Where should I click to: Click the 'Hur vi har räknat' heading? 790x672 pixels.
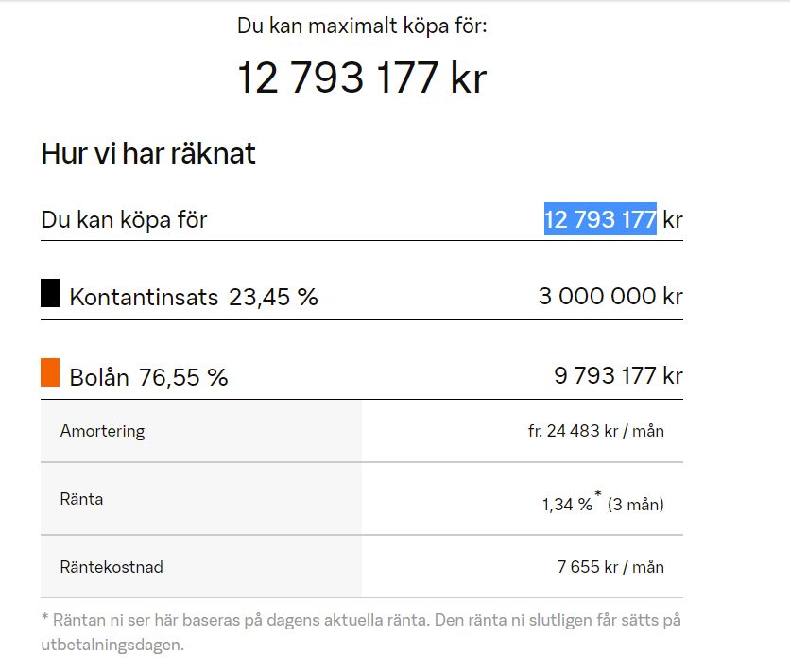[x=148, y=154]
